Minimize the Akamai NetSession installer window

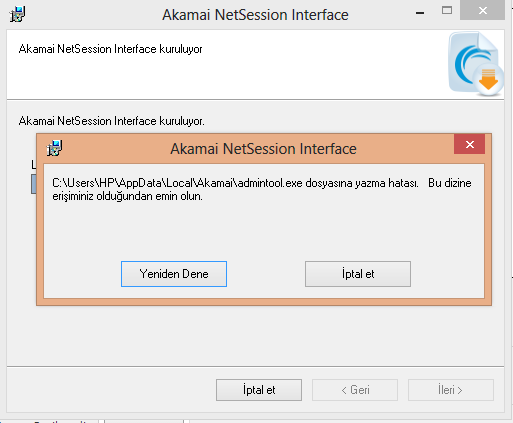(420, 13)
